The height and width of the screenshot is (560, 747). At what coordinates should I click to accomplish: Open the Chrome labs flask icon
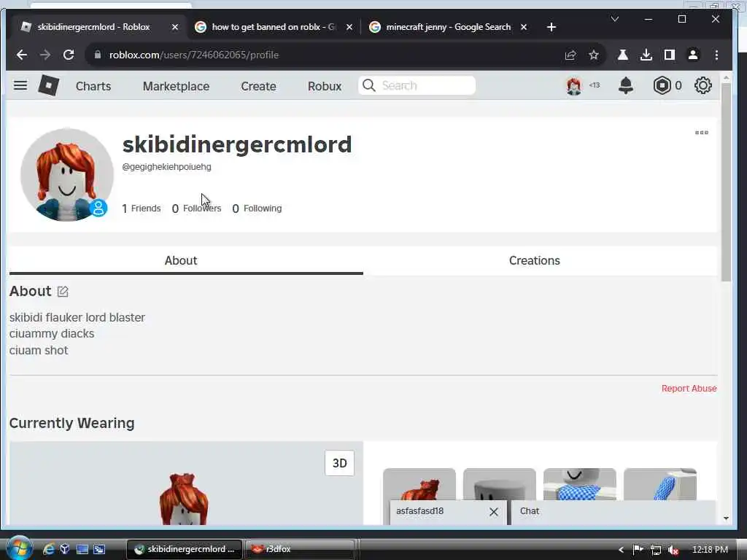(623, 55)
